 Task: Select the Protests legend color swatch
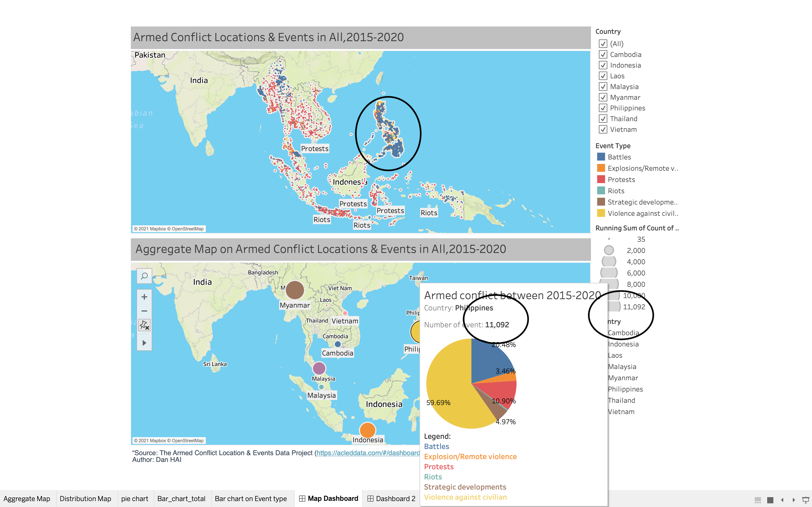[601, 179]
